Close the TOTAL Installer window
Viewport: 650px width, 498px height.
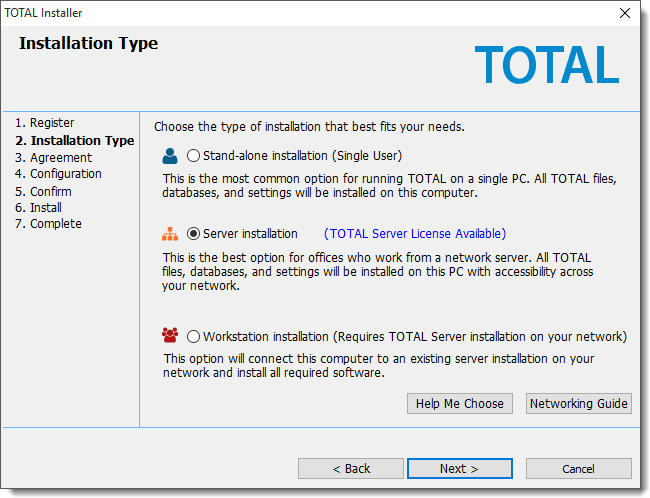coord(625,13)
